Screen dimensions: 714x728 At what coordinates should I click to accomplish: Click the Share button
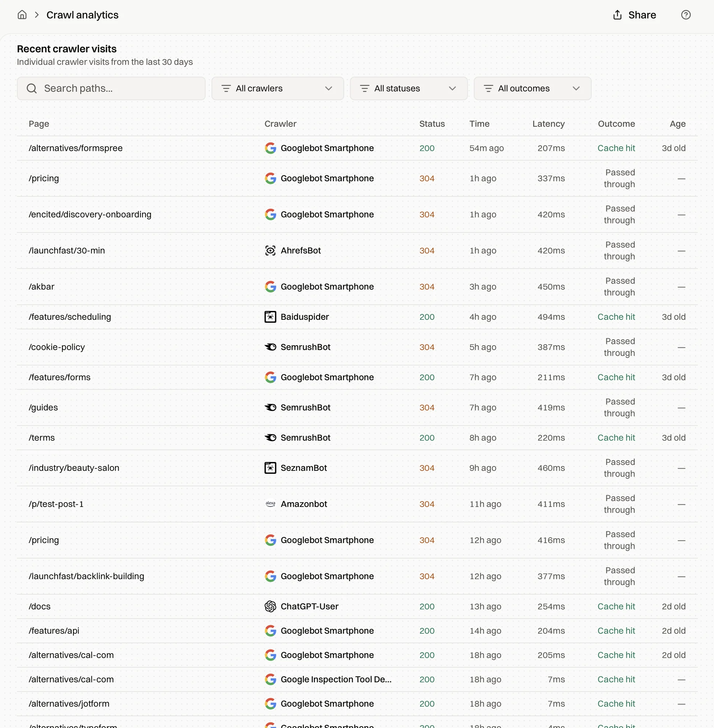click(x=634, y=15)
